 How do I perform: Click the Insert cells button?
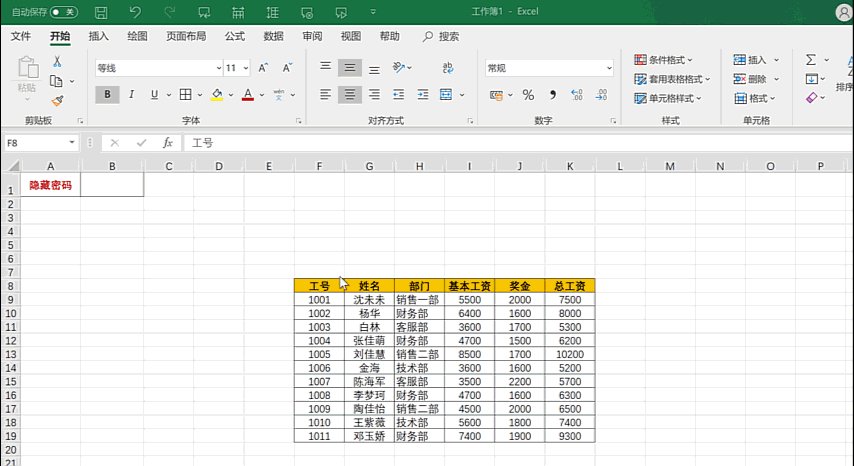(x=750, y=60)
